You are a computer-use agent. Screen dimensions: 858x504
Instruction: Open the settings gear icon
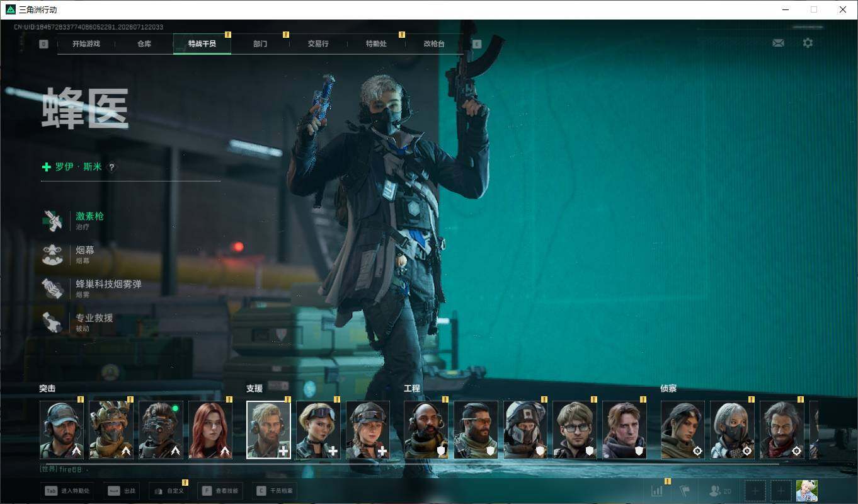tap(808, 43)
